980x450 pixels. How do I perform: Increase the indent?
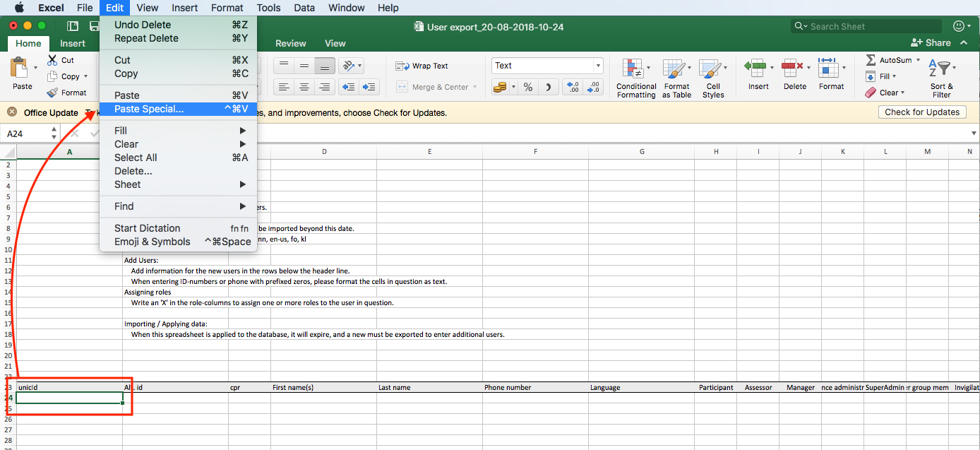pyautogui.click(x=369, y=87)
